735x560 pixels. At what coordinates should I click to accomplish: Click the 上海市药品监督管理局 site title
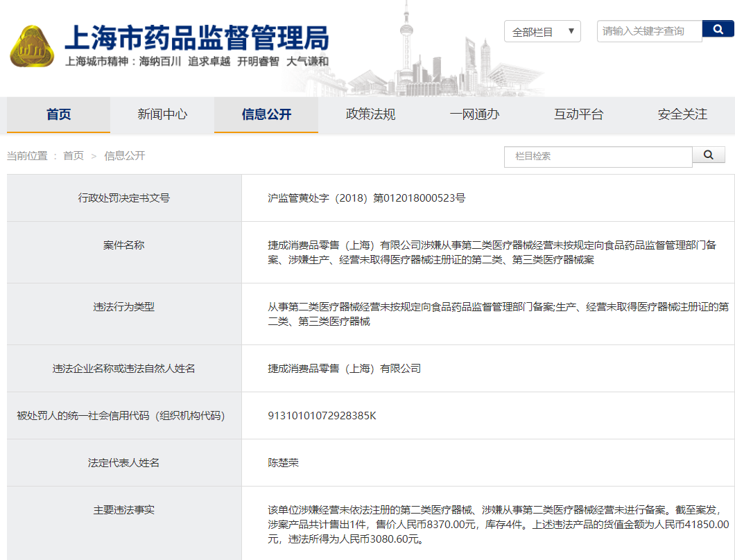[197, 37]
